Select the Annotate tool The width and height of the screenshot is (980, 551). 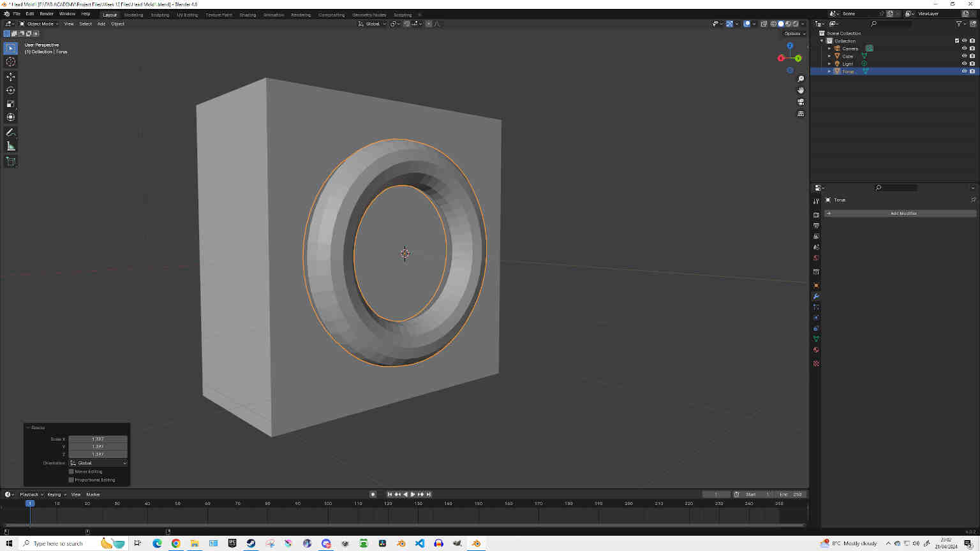11,132
